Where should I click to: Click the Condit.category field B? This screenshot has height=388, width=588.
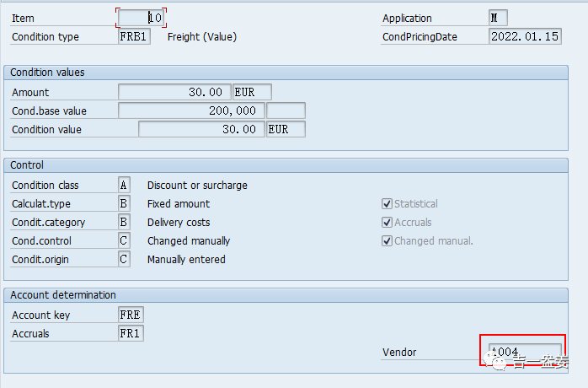pyautogui.click(x=124, y=222)
